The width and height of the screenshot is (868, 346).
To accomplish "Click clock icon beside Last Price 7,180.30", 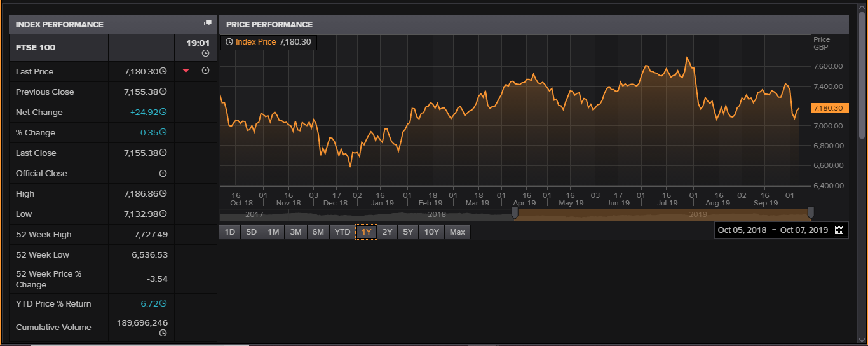I will point(163,71).
